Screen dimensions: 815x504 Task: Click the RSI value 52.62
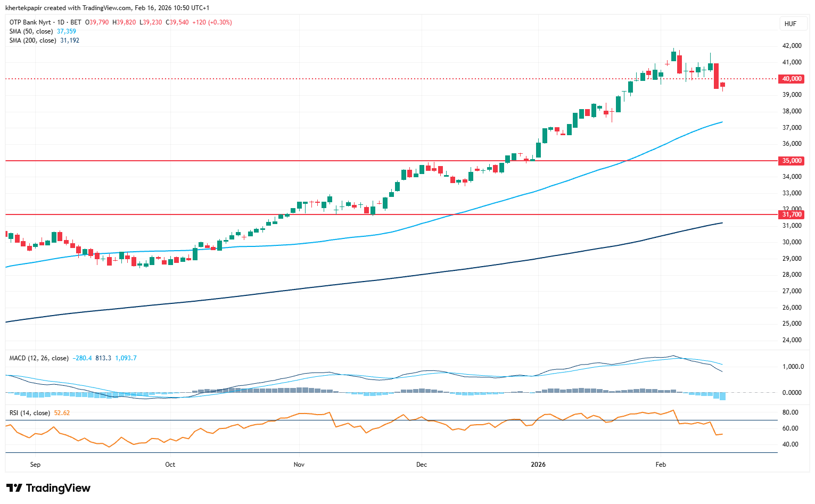pyautogui.click(x=62, y=413)
